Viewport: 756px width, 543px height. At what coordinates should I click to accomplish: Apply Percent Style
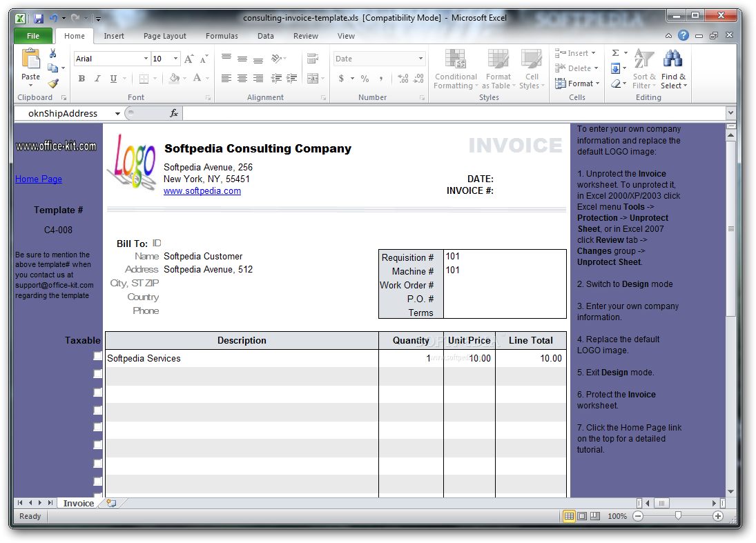coord(365,79)
